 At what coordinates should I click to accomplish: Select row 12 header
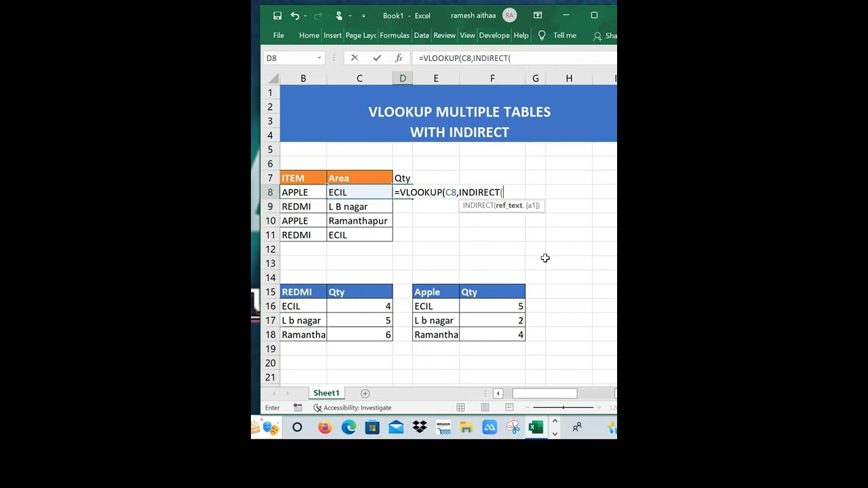click(270, 249)
